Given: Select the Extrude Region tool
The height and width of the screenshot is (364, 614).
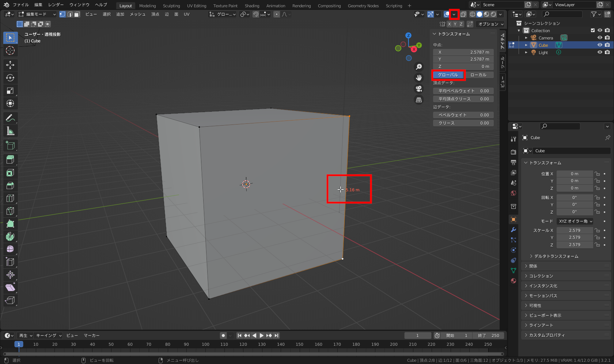Looking at the screenshot, I should click(10, 160).
